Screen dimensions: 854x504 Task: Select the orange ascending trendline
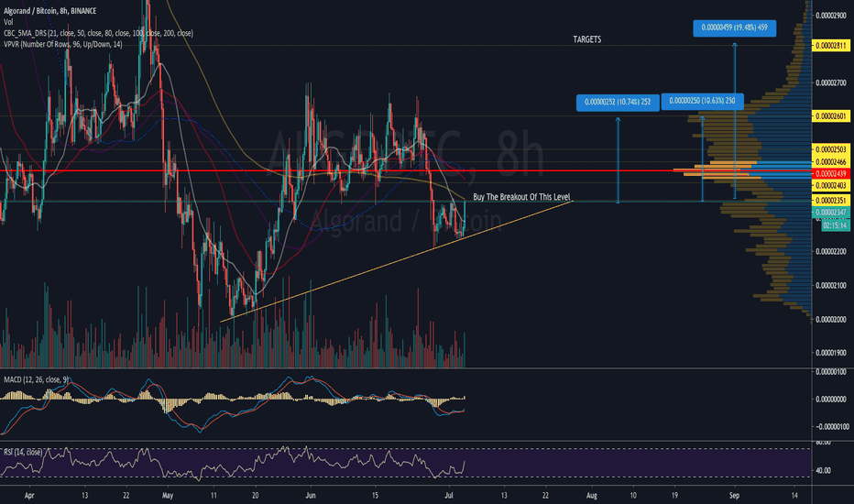pyautogui.click(x=397, y=261)
